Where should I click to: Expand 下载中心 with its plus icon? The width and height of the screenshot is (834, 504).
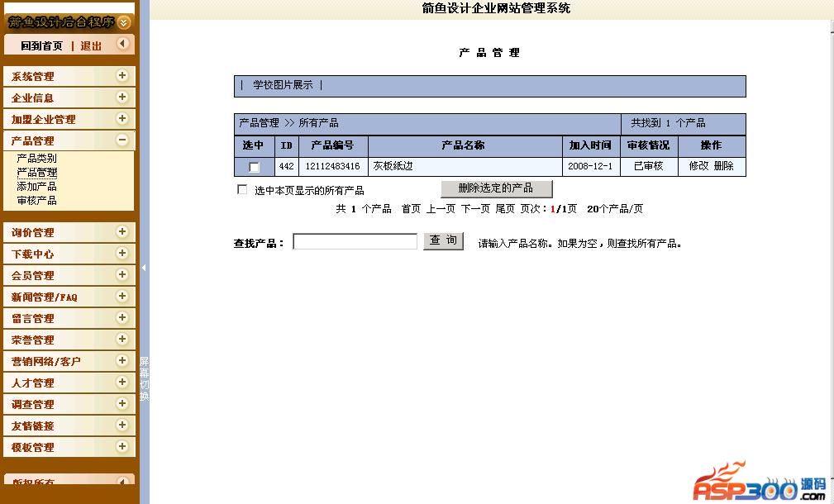click(122, 253)
